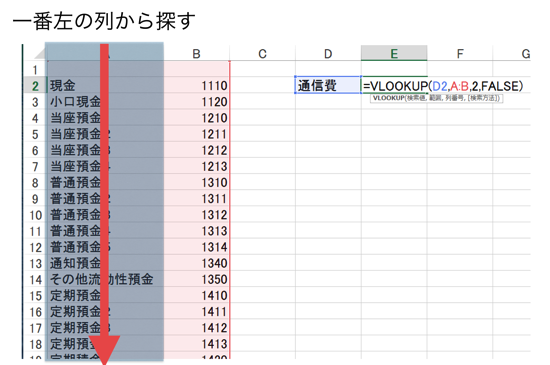Click cell containing 通知預金
This screenshot has width=550, height=365.
coord(105,263)
